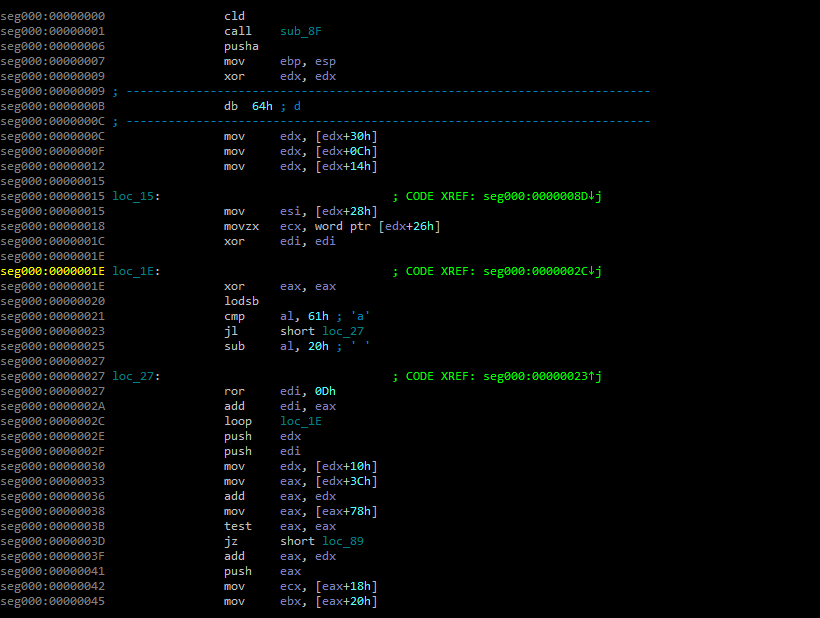Click the xref seg000:0000002C↓j
The width and height of the screenshot is (820, 618).
[542, 271]
